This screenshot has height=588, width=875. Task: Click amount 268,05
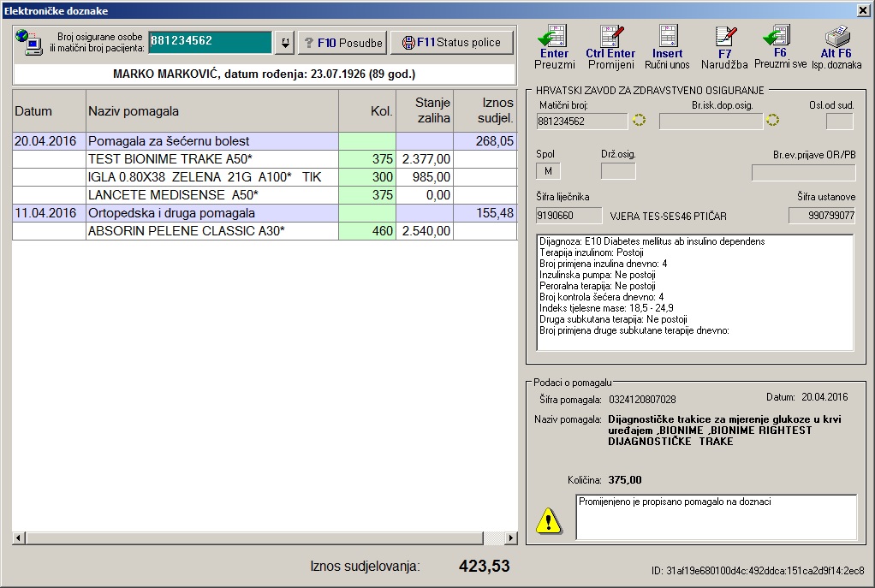[x=485, y=141]
